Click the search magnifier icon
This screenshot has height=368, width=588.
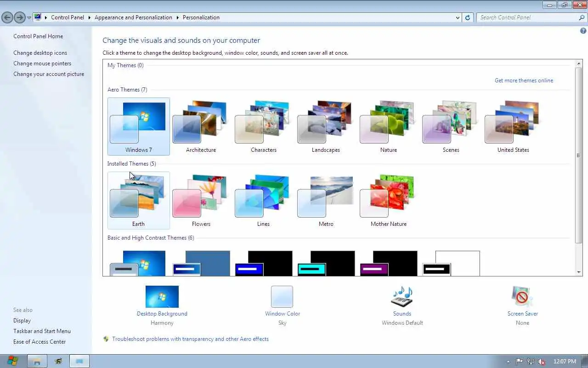(582, 17)
